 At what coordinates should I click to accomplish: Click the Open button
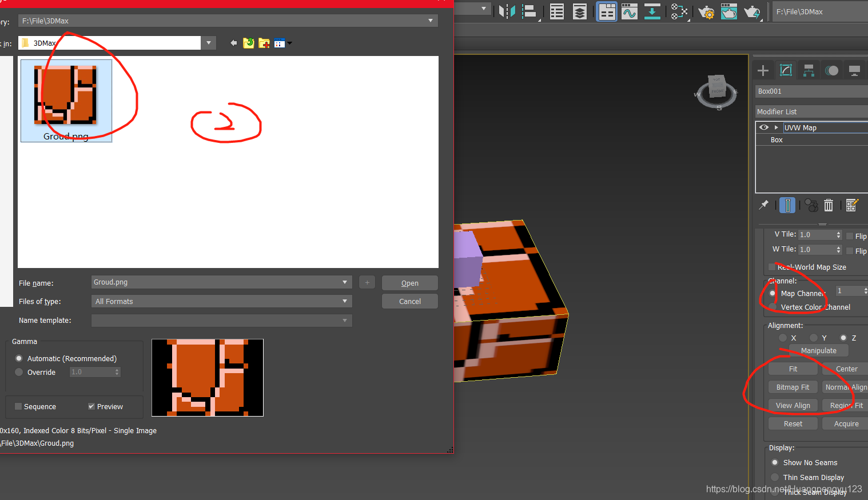(410, 283)
